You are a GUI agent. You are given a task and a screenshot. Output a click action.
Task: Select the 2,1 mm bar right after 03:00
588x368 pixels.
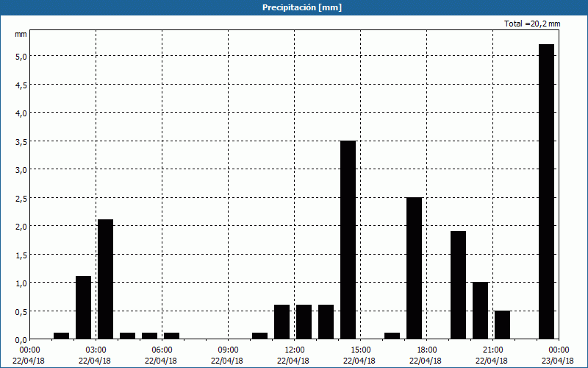[105, 279]
